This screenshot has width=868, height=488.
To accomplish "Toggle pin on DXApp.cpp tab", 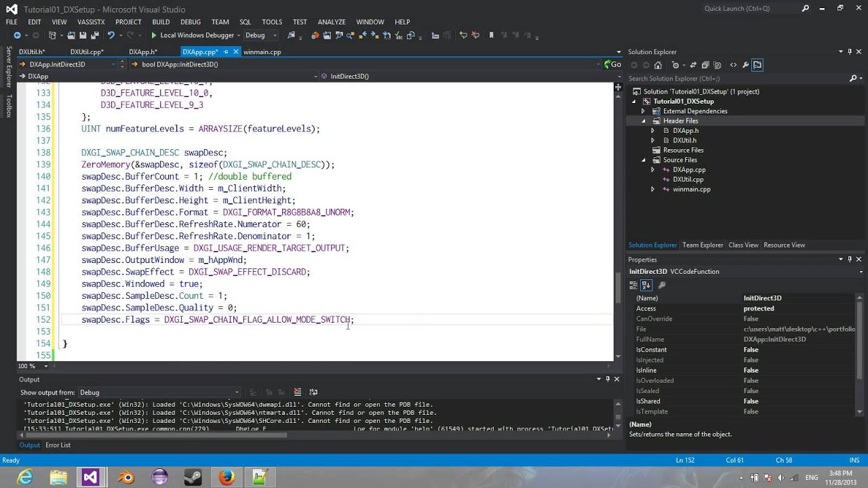I will click(226, 52).
